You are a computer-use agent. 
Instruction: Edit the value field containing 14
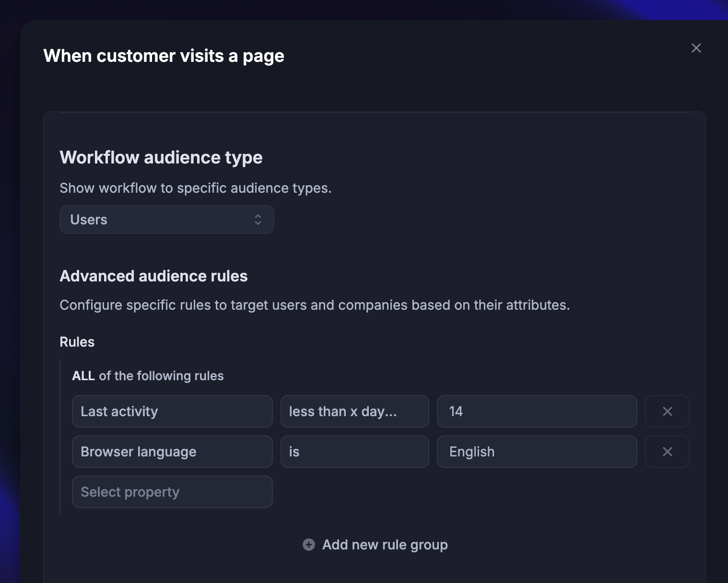click(x=537, y=411)
